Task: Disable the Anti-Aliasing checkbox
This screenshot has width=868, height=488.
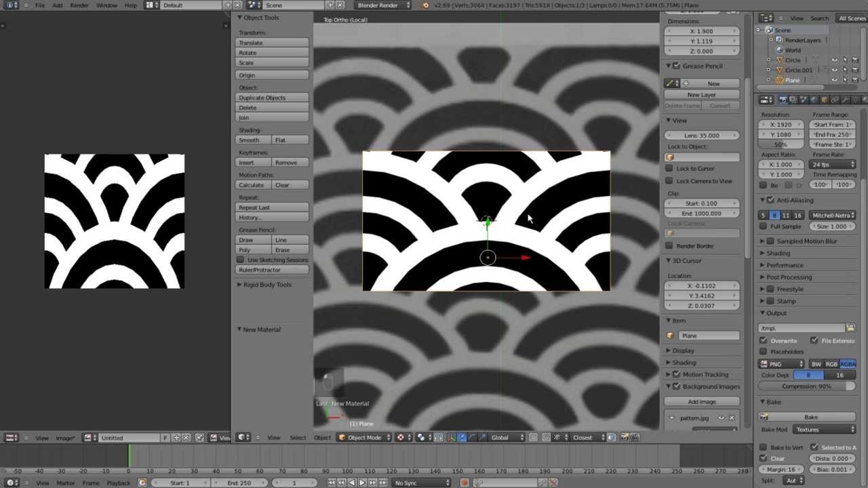Action: point(770,200)
